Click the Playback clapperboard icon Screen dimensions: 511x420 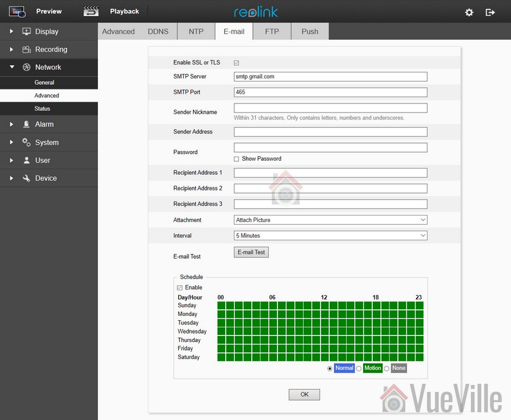point(90,10)
